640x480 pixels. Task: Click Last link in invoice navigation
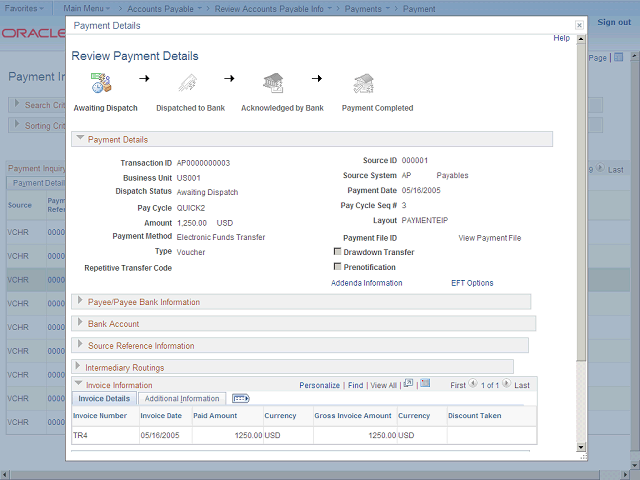(522, 385)
